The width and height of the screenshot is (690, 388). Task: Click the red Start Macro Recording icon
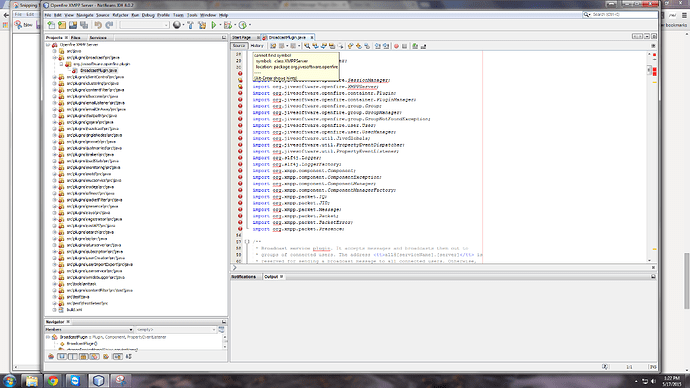point(396,46)
